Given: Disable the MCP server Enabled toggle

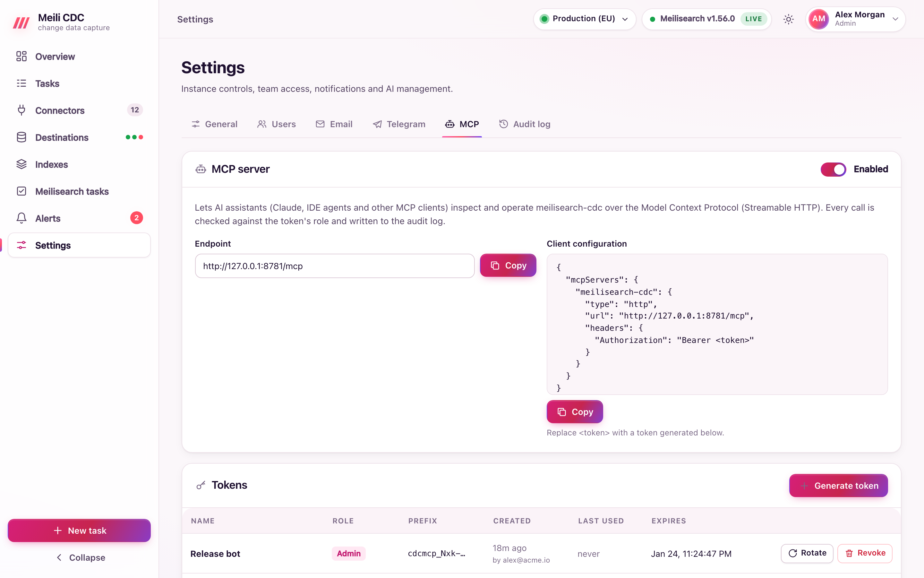Looking at the screenshot, I should (833, 169).
